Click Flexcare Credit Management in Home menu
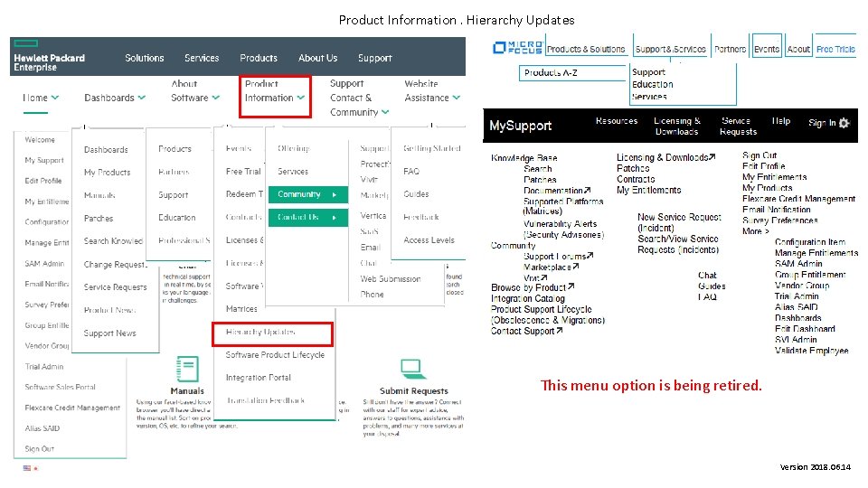This screenshot has height=488, width=868. [72, 408]
